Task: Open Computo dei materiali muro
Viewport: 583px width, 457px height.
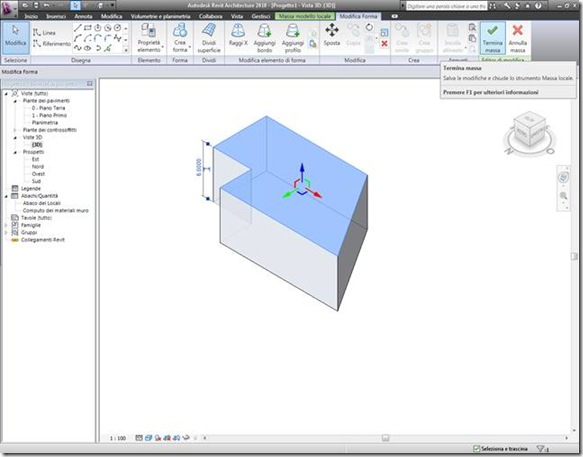Action: pyautogui.click(x=56, y=210)
